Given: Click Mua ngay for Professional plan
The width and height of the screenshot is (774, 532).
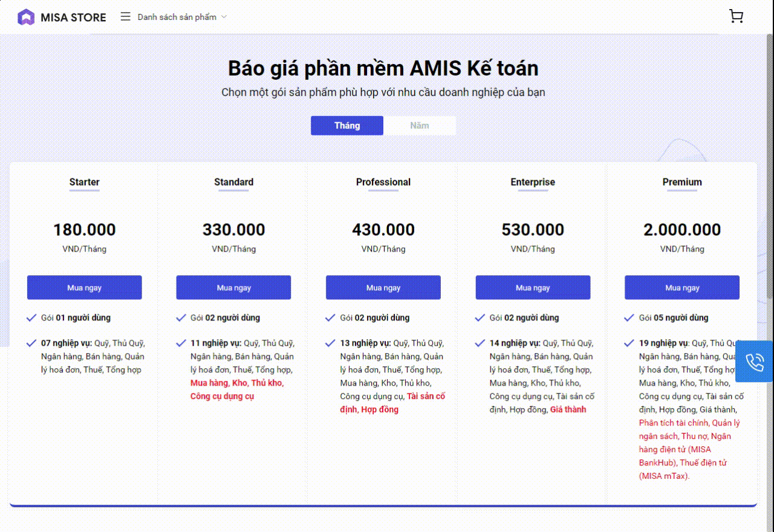Looking at the screenshot, I should 383,288.
